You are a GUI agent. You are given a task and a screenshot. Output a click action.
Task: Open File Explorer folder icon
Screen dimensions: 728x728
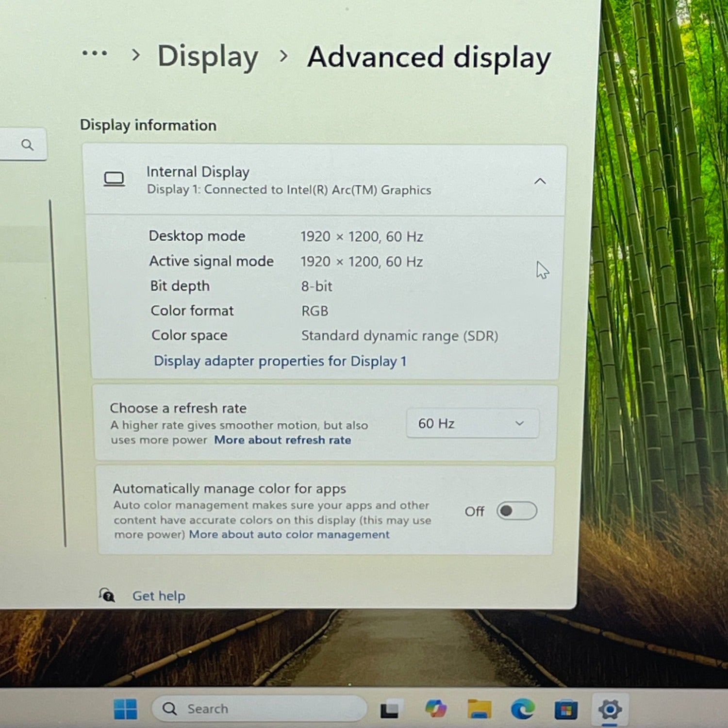(x=479, y=709)
